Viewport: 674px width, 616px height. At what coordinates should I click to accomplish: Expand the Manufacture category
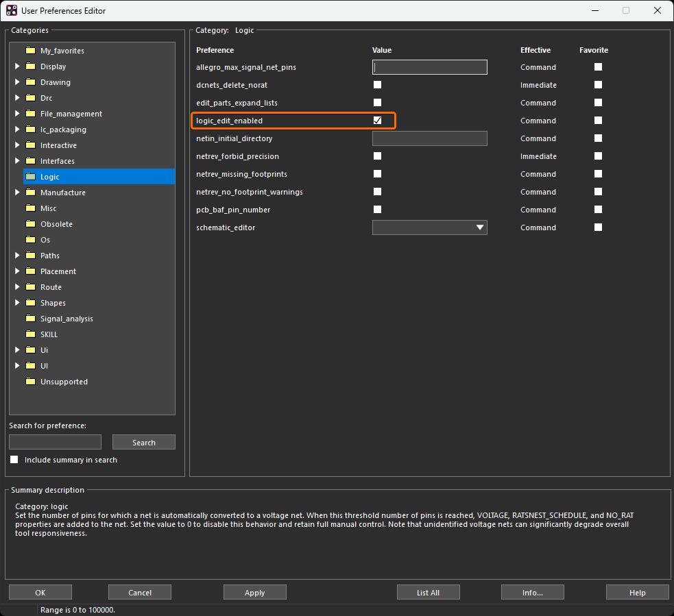point(17,193)
